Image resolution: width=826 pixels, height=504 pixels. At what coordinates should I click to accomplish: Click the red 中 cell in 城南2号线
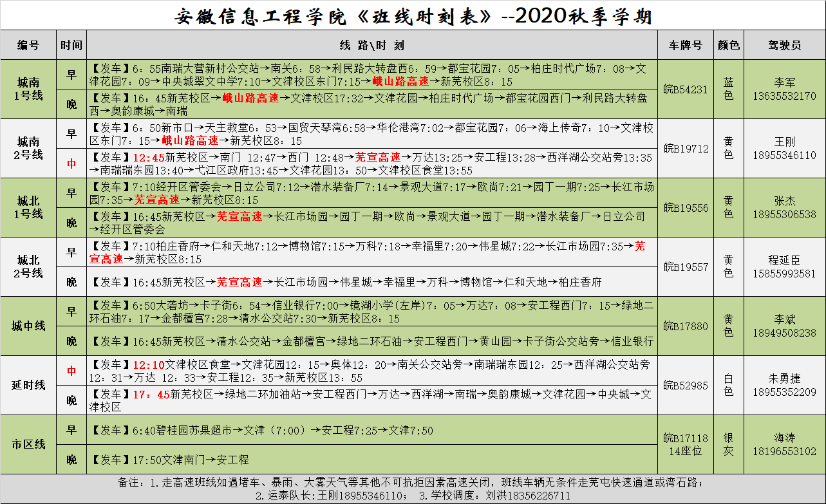pyautogui.click(x=71, y=163)
